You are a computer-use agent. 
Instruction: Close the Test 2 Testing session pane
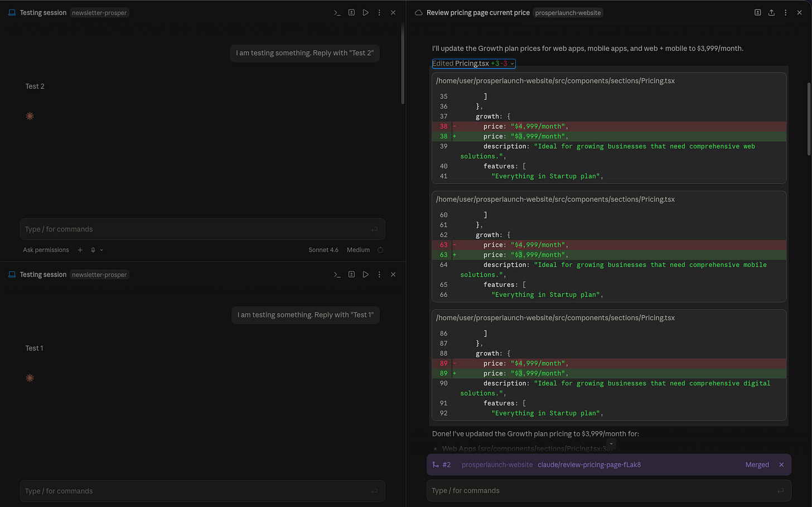(393, 12)
